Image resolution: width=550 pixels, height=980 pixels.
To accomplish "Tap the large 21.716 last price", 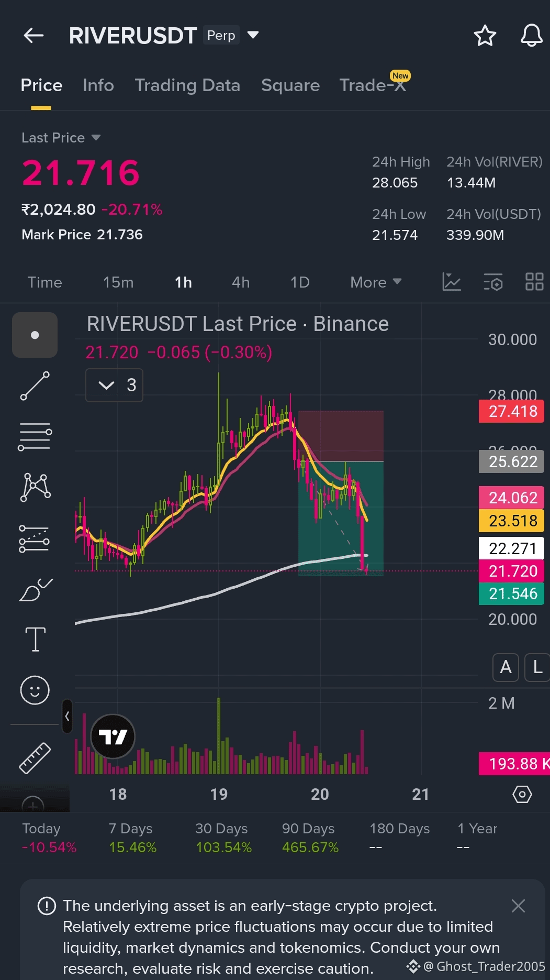I will [x=81, y=173].
